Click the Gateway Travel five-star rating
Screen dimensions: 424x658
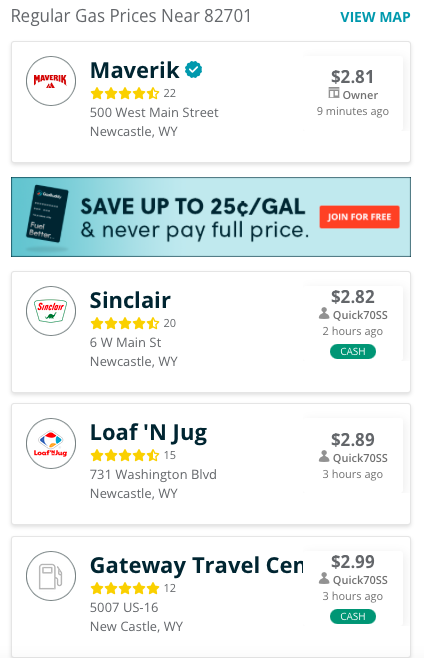pyautogui.click(x=125, y=588)
